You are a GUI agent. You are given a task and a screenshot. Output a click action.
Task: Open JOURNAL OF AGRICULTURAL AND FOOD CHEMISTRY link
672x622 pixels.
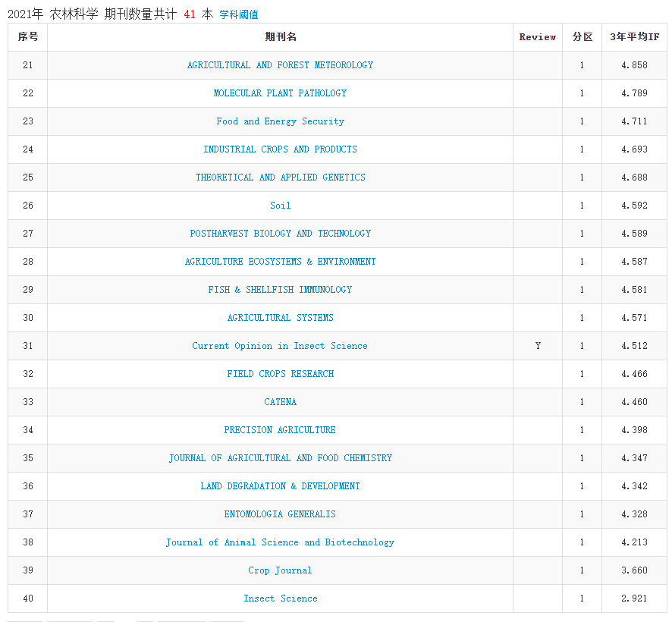tap(281, 458)
